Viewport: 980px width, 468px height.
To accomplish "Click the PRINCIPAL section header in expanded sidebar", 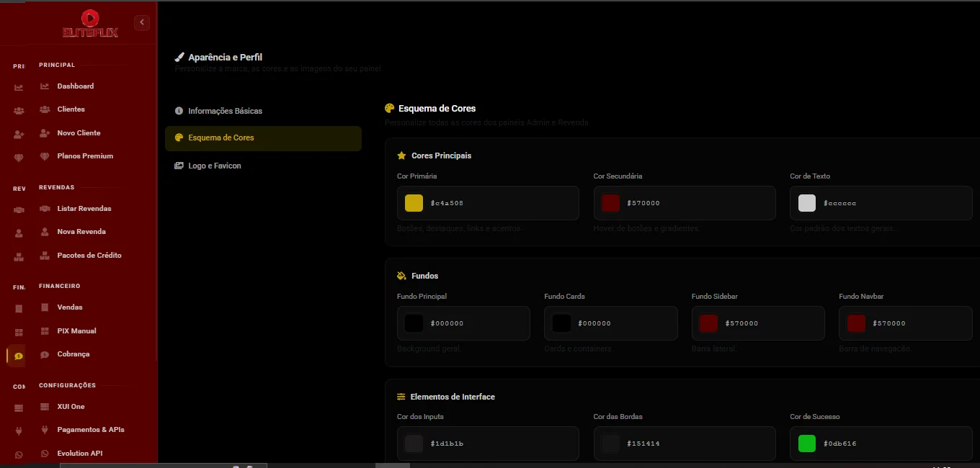I will [x=57, y=65].
